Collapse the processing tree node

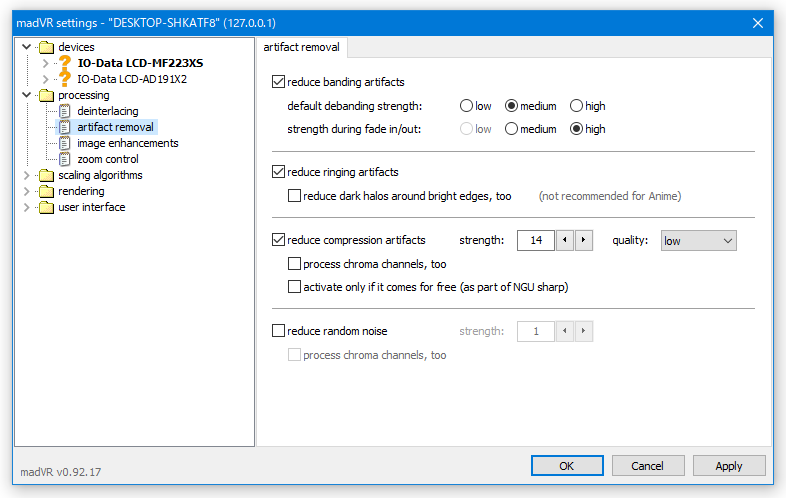[27, 95]
